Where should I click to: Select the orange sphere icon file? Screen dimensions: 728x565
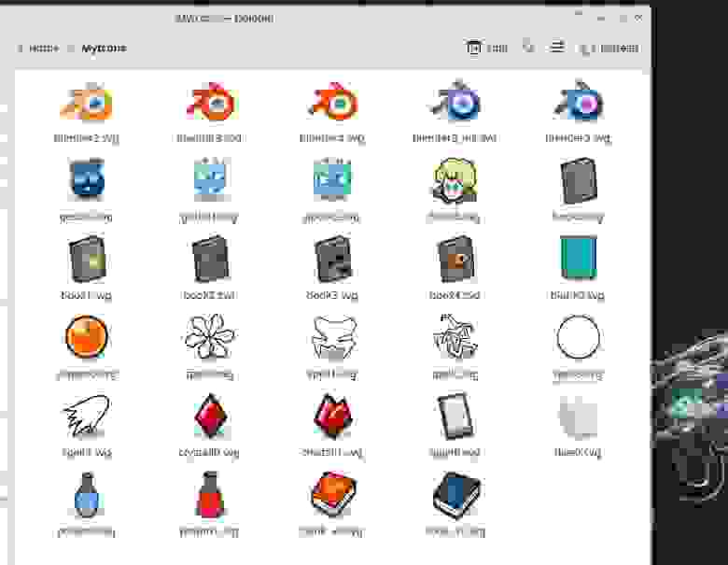tap(87, 337)
